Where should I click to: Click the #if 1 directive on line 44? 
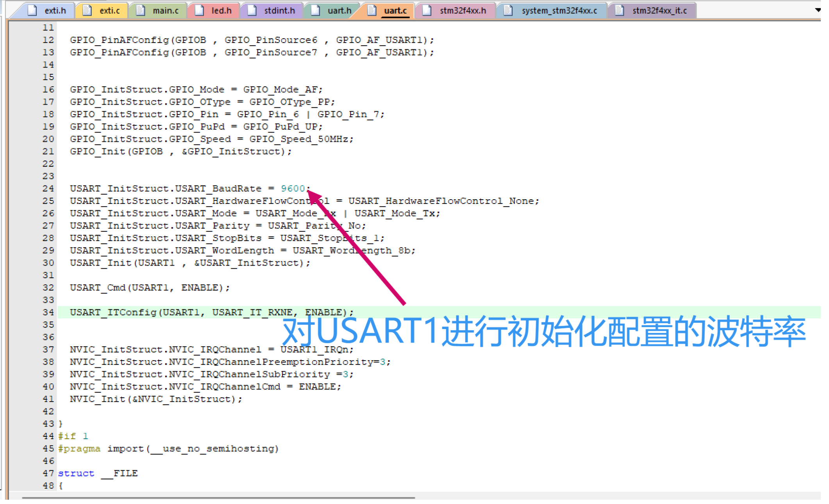point(73,436)
